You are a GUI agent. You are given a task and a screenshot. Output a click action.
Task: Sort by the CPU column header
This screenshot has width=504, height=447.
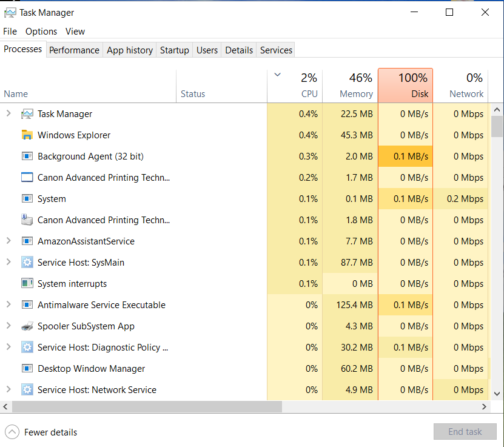tap(295, 86)
